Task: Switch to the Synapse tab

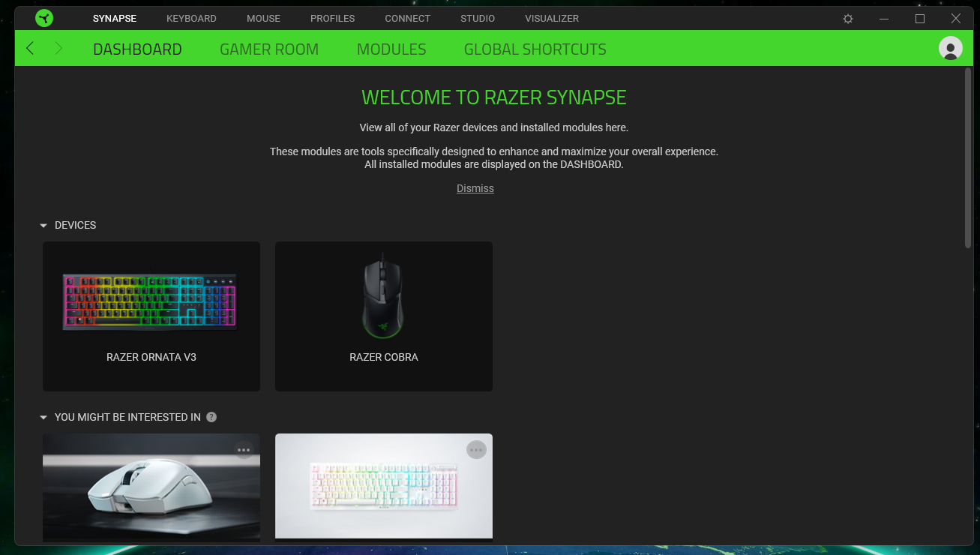Action: (x=115, y=19)
